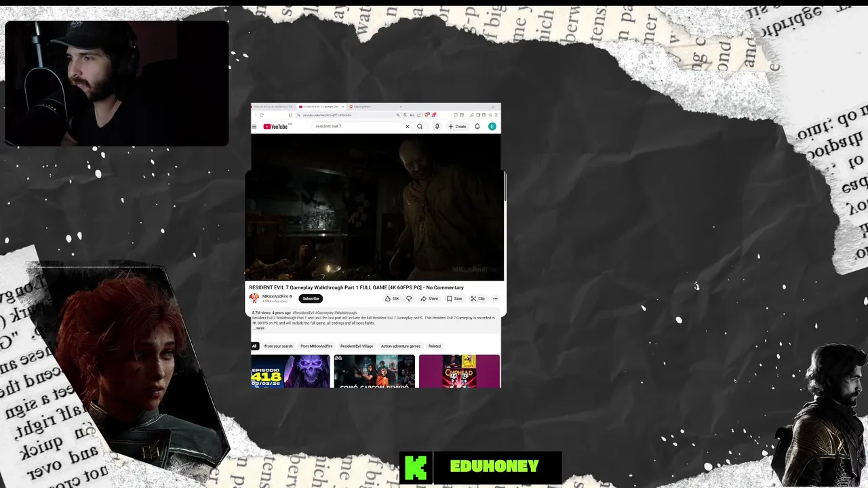
Task: Save the video to a playlist
Action: coord(454,299)
